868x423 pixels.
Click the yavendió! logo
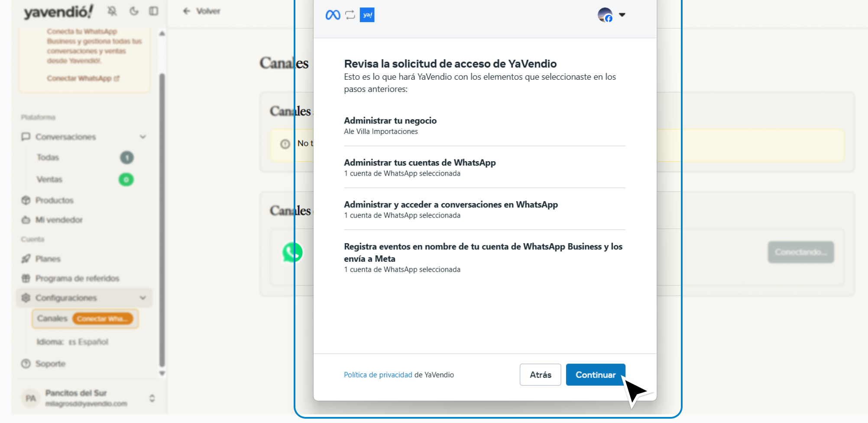click(58, 12)
